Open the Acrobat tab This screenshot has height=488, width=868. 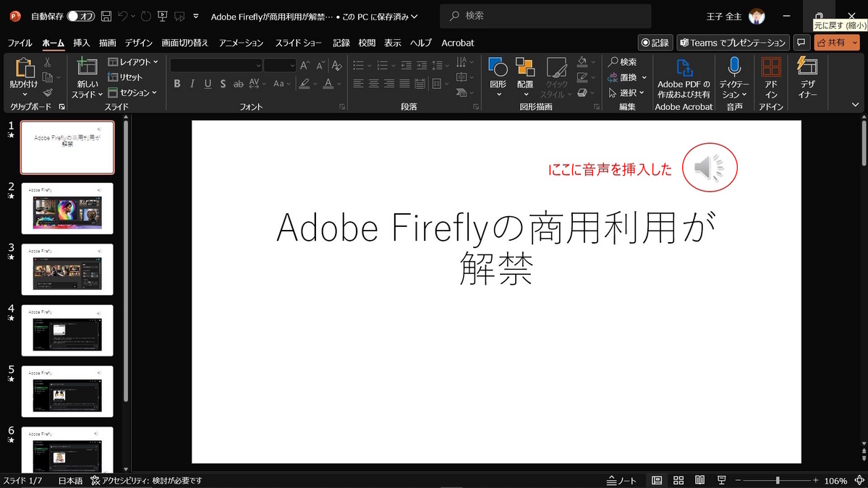point(458,43)
